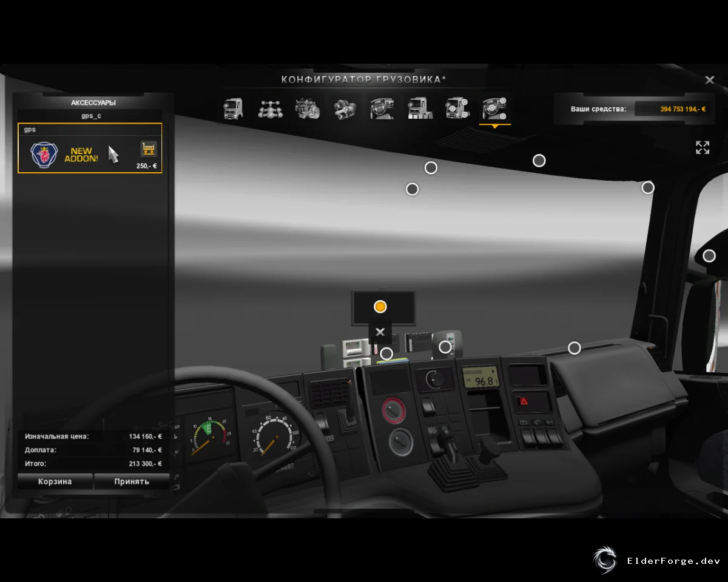Select the top-right windshield corner accessory slot
This screenshot has width=728, height=582.
pyautogui.click(x=648, y=188)
